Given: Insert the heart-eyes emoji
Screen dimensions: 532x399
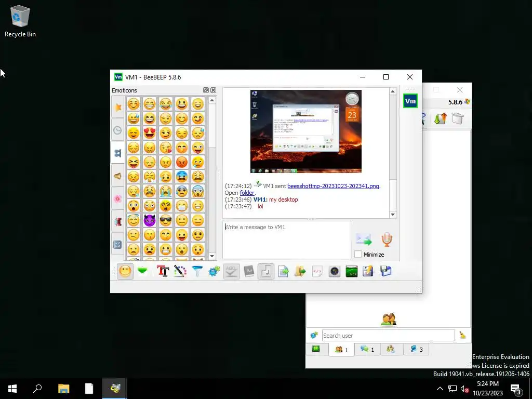Looking at the screenshot, I should (149, 132).
